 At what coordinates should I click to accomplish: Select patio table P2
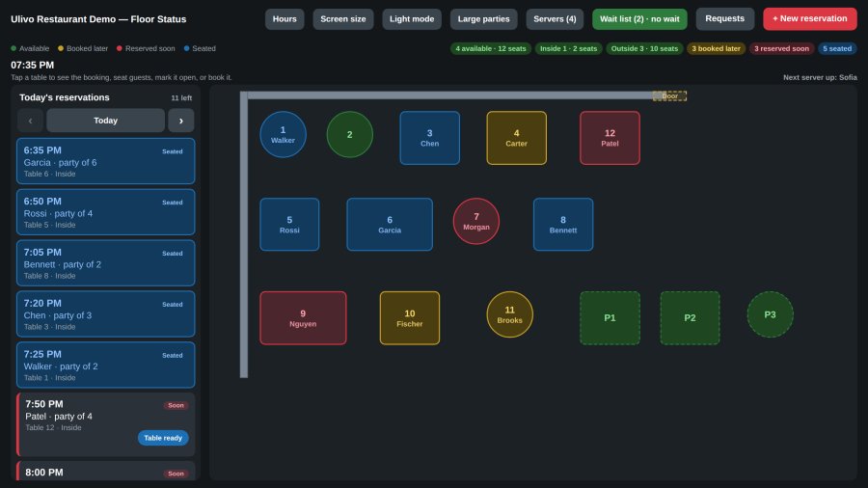tap(690, 318)
